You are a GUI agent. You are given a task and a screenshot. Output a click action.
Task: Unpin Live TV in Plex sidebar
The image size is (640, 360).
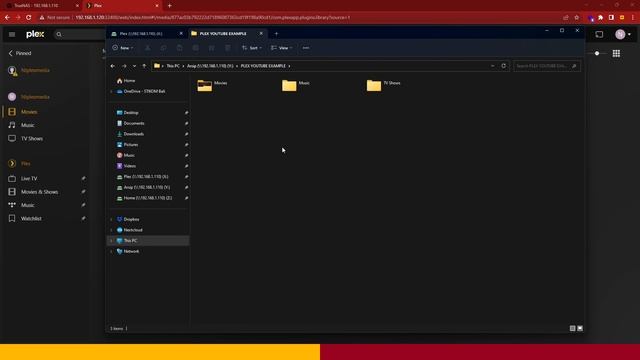pos(83,178)
